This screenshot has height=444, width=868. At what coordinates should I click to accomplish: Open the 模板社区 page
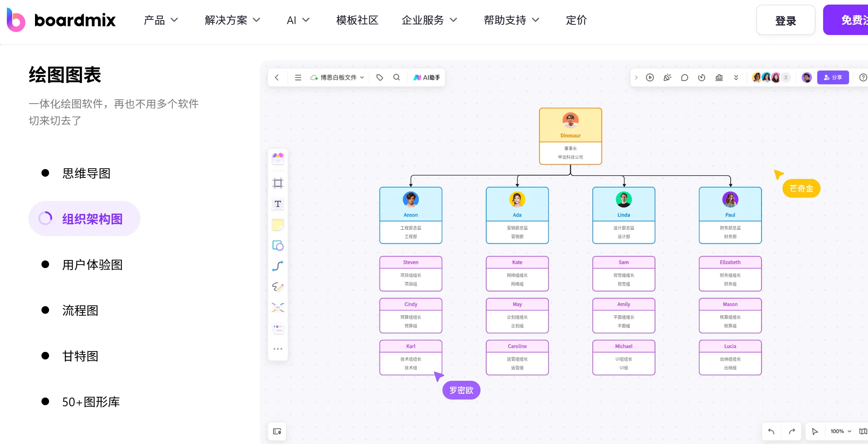click(357, 20)
